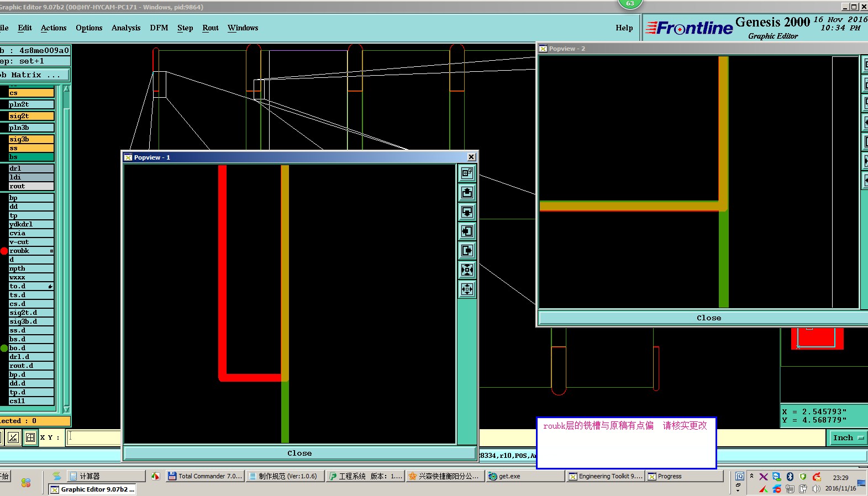Select the sig2t.d layer
This screenshot has width=868, height=496.
point(31,313)
